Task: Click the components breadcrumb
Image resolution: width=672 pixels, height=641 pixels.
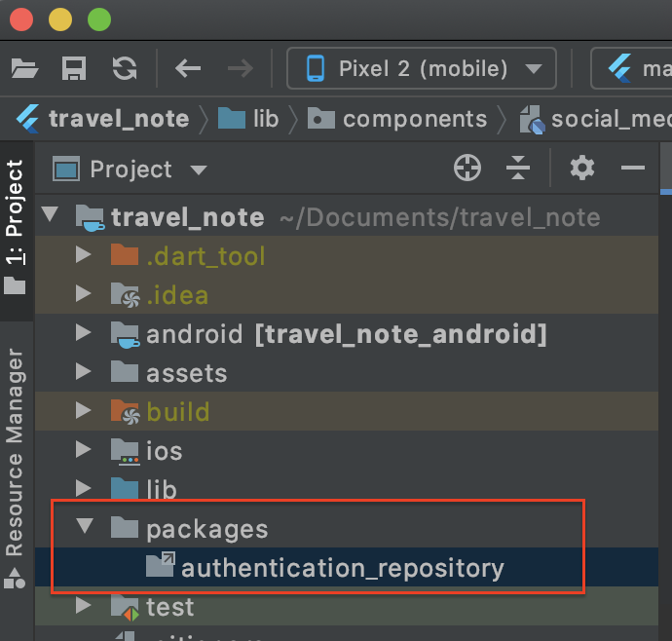Action: point(397,119)
